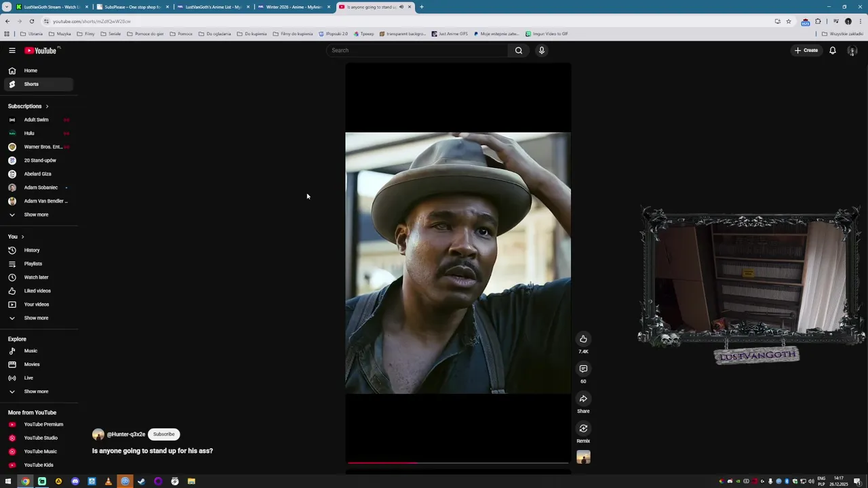The height and width of the screenshot is (488, 868).
Task: Click the search magnifier button
Action: click(x=518, y=50)
